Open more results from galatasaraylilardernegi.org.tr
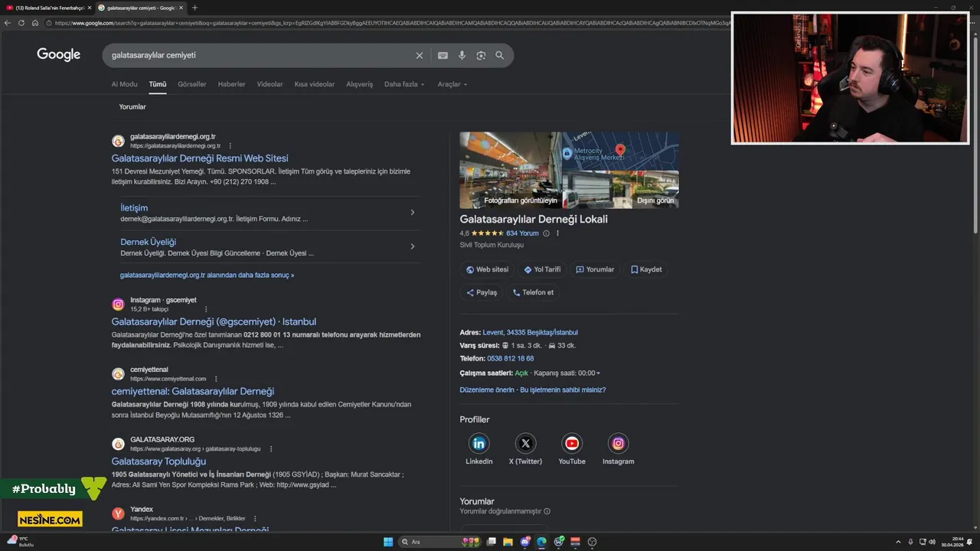The width and height of the screenshot is (980, 551). tap(207, 275)
